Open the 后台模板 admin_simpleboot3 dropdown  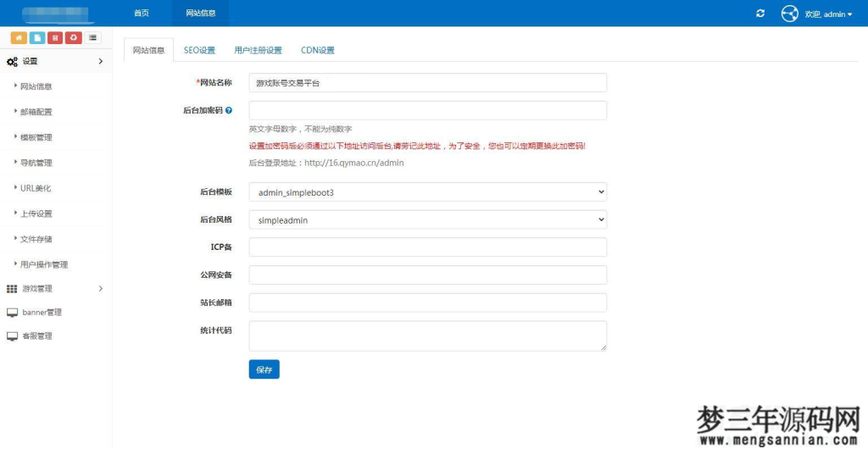428,191
